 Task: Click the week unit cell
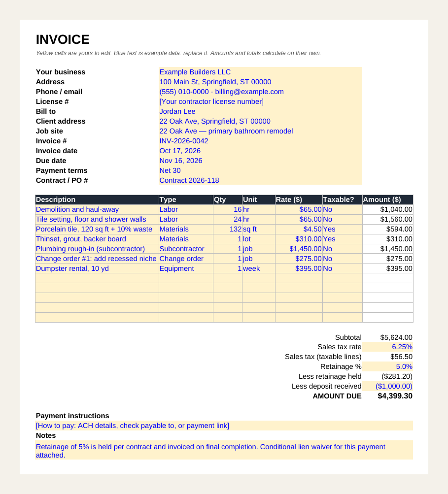pyautogui.click(x=259, y=268)
